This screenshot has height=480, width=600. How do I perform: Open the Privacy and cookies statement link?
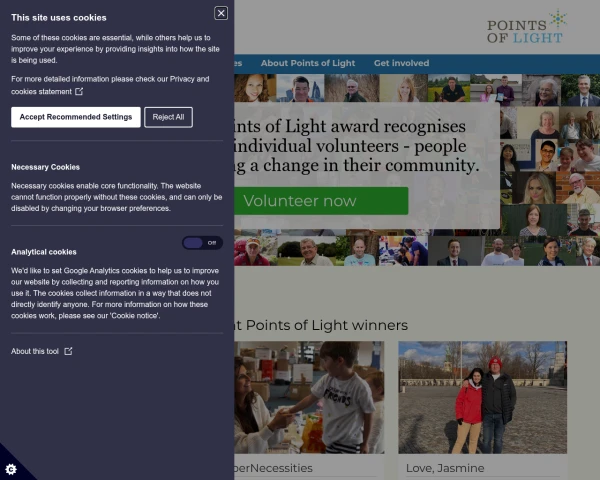pos(110,85)
